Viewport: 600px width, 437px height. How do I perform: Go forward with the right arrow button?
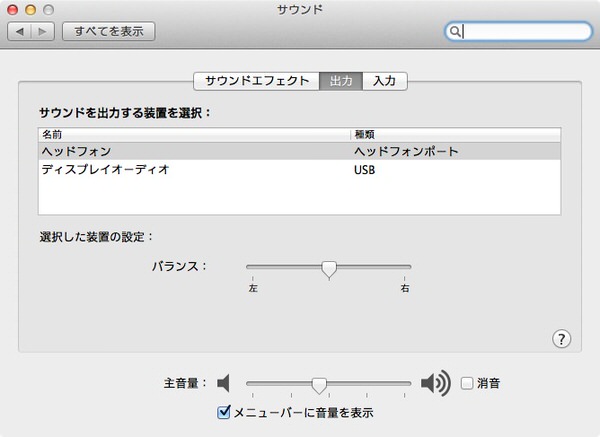tap(42, 31)
